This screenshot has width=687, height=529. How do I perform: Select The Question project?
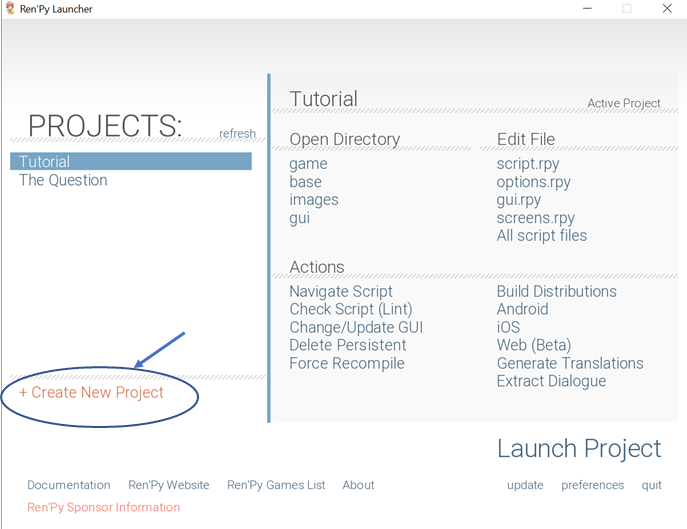click(63, 180)
